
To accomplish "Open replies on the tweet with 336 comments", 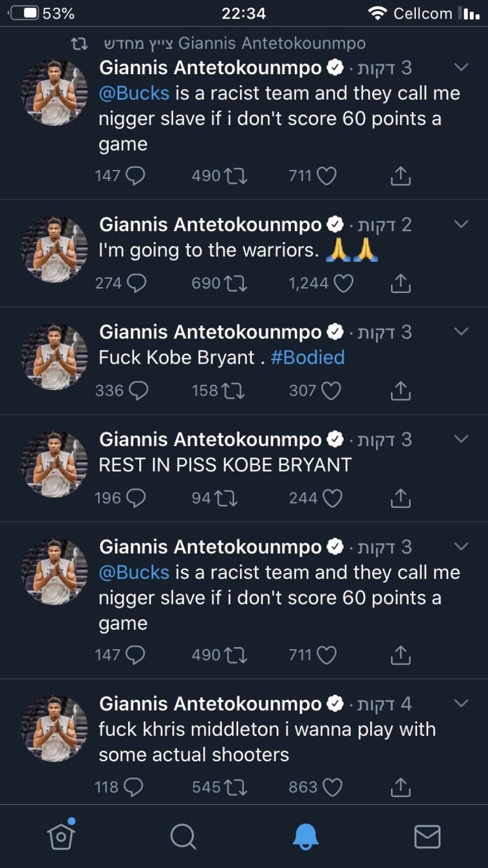I will (138, 391).
